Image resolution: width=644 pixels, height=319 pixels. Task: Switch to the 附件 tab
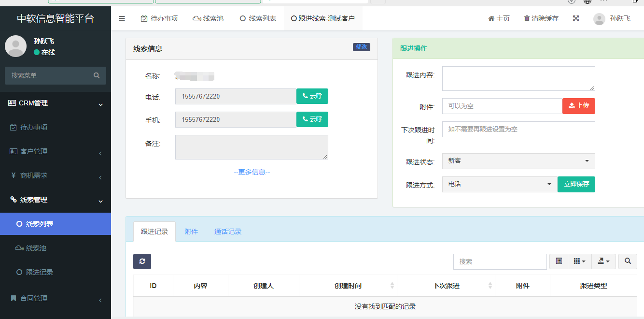click(x=191, y=232)
